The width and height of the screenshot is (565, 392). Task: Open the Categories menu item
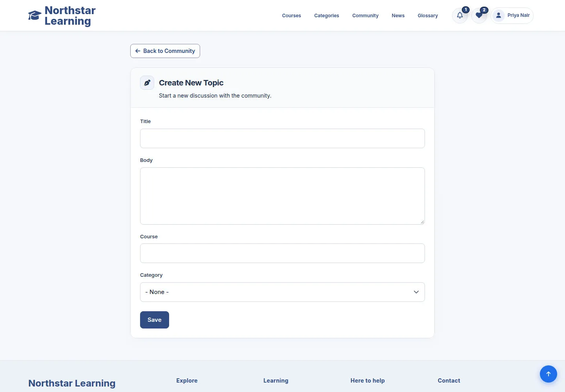pyautogui.click(x=326, y=16)
